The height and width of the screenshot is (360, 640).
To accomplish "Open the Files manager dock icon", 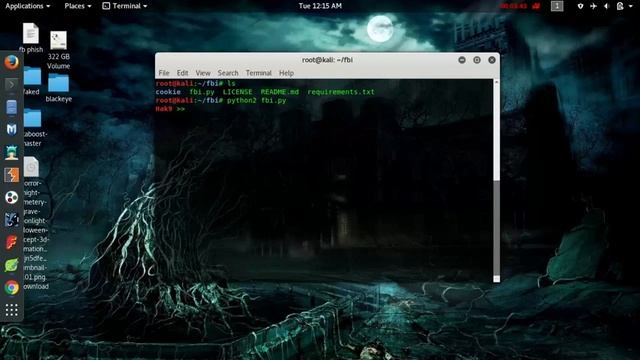I will click(11, 107).
